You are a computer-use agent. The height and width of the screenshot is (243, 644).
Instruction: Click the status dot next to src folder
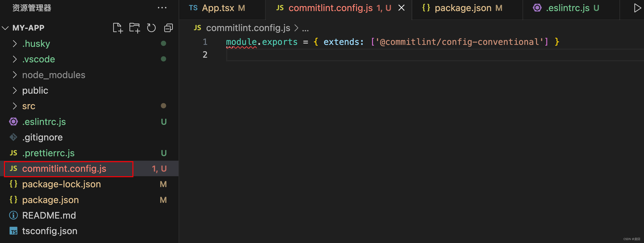point(163,106)
